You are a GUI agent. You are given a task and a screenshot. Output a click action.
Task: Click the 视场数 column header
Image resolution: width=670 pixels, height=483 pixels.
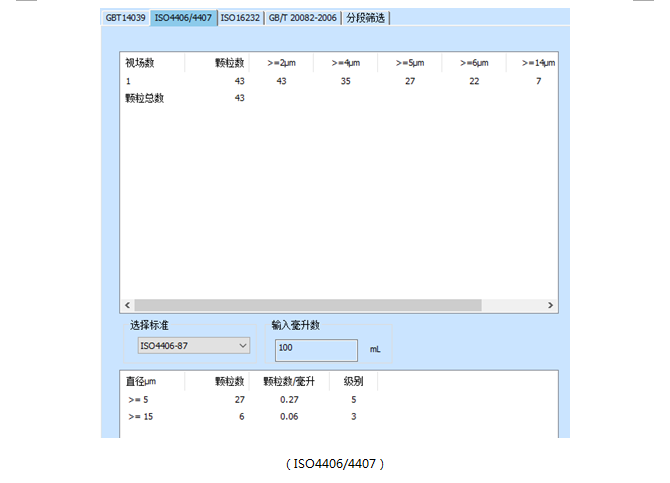[139, 63]
